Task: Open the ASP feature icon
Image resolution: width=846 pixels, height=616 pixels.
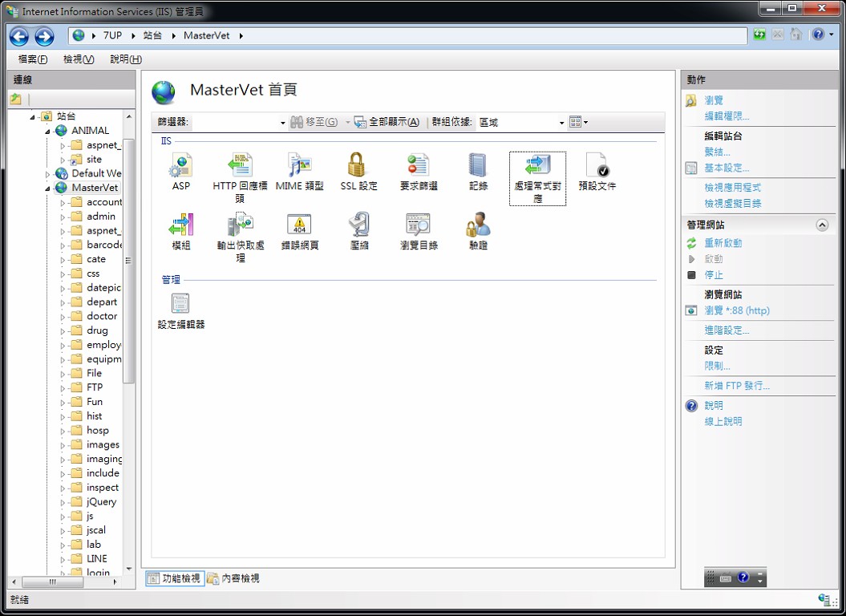Action: [180, 172]
